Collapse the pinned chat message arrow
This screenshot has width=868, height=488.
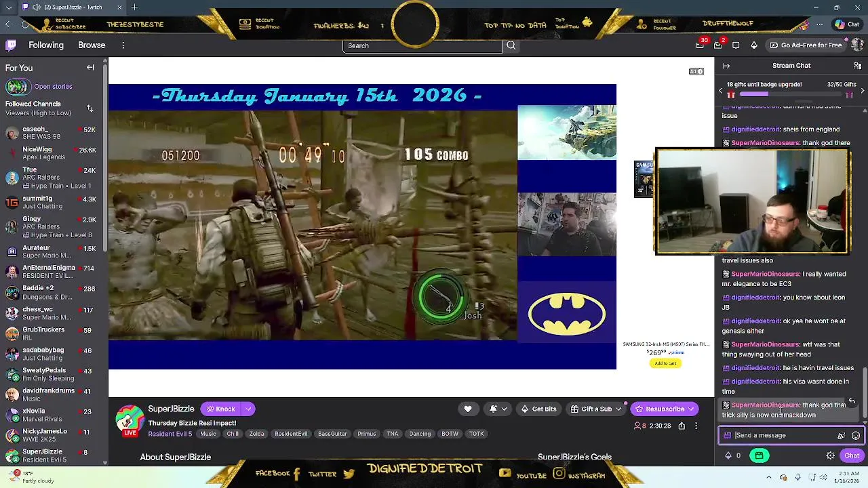[x=852, y=401]
